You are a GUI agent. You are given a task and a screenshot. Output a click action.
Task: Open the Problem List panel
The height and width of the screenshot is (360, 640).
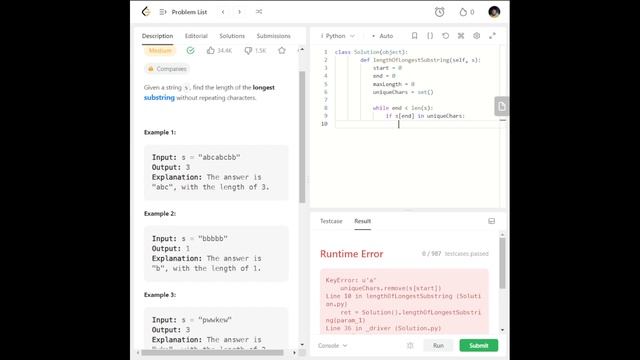tap(184, 12)
